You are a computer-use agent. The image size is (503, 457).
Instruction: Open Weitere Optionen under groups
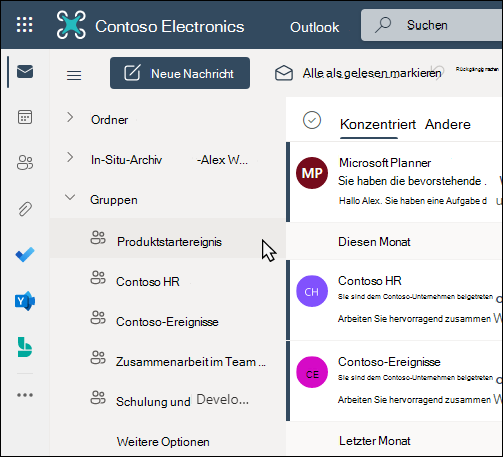tap(163, 442)
